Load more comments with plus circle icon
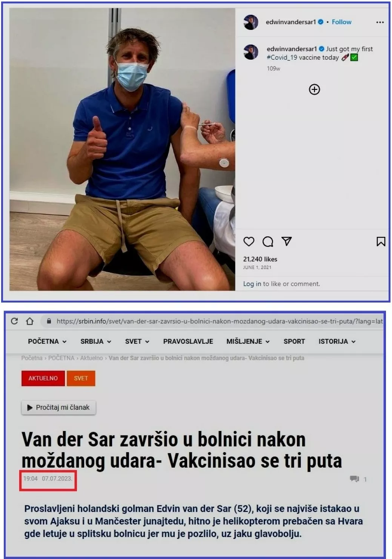The image size is (392, 559). click(314, 90)
